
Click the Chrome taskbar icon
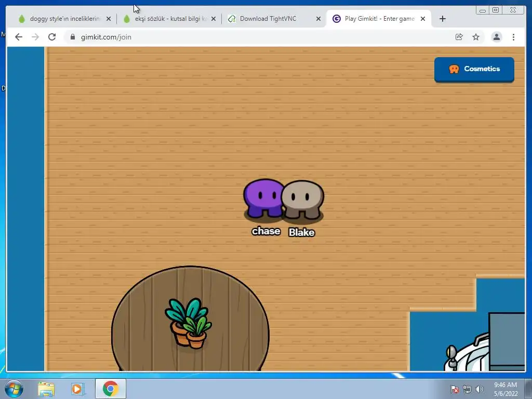111,389
